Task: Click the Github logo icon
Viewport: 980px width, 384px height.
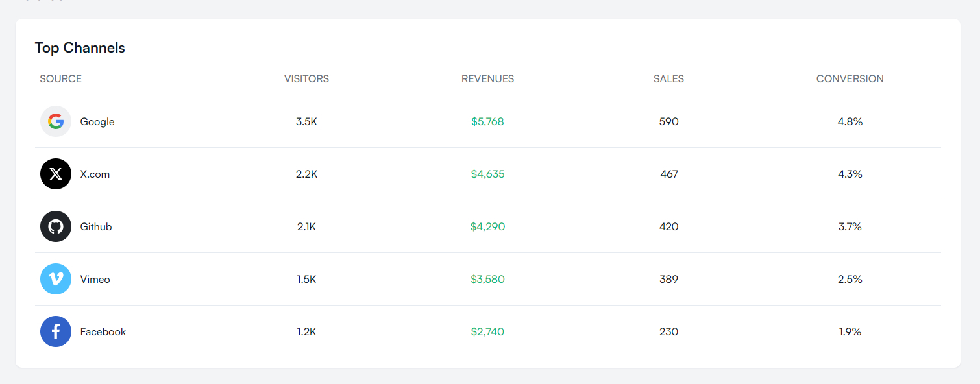Action: click(x=56, y=226)
